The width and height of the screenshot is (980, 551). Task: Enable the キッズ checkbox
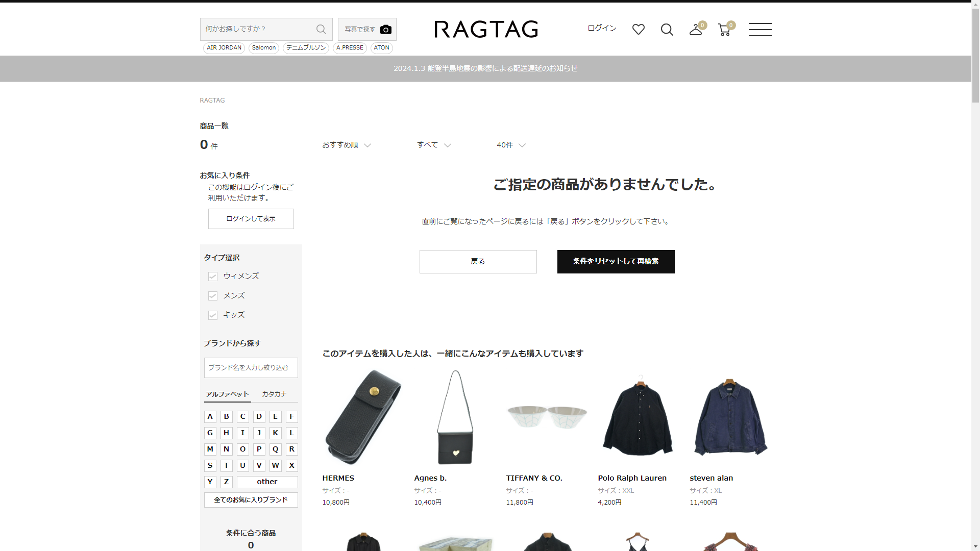coord(213,315)
